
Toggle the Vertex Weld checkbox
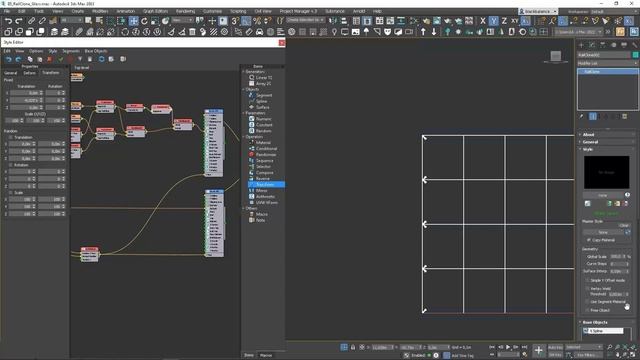click(x=587, y=289)
